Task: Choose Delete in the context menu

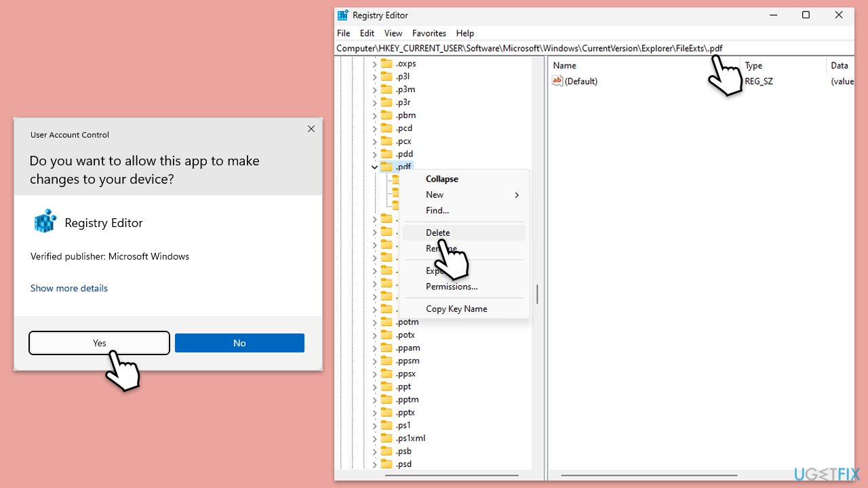Action: coord(464,232)
